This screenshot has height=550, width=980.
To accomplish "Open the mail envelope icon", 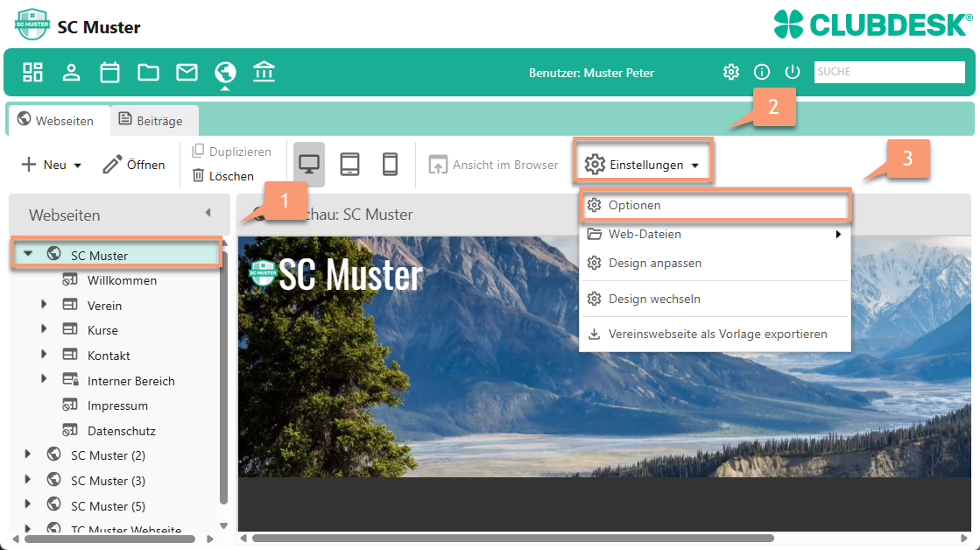I will [187, 72].
